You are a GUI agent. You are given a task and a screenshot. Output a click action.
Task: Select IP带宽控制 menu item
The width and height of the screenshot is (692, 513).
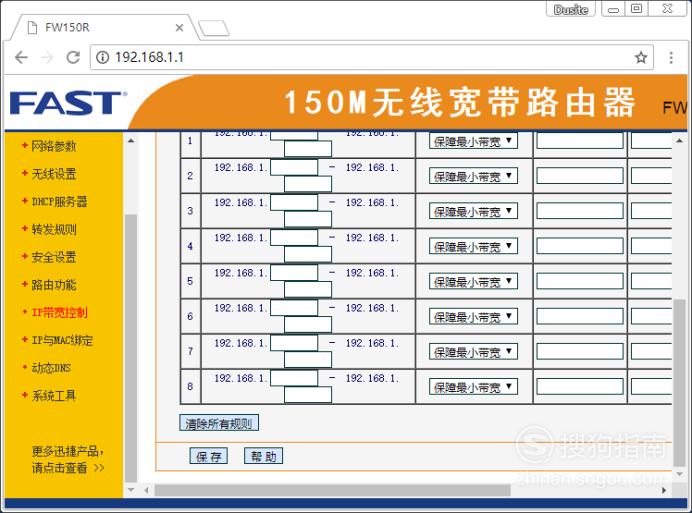[59, 313]
